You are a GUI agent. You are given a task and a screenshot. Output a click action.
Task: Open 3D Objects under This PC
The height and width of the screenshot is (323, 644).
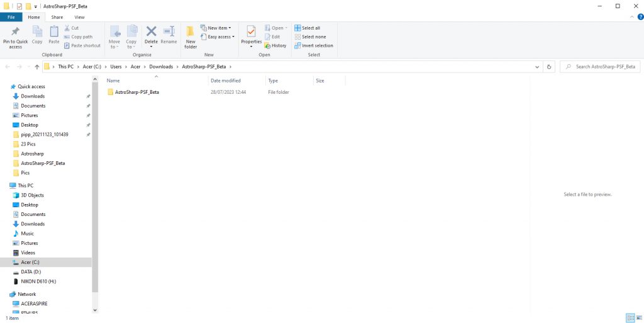click(32, 195)
